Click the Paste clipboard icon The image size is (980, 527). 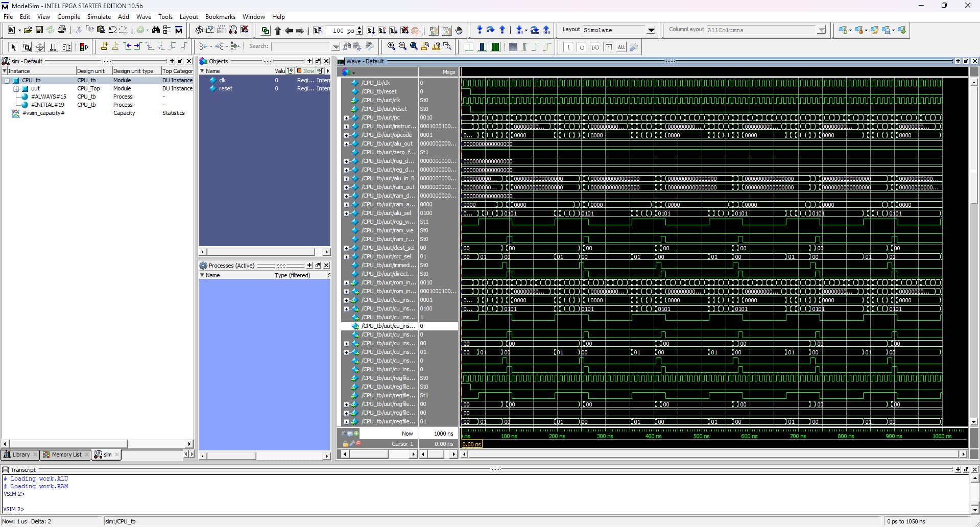pos(101,30)
